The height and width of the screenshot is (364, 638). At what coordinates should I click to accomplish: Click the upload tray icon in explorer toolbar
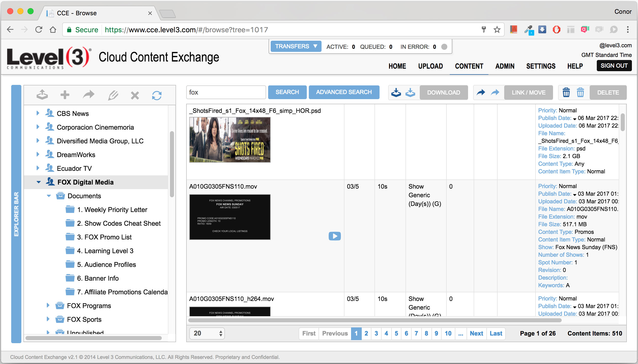click(x=42, y=95)
